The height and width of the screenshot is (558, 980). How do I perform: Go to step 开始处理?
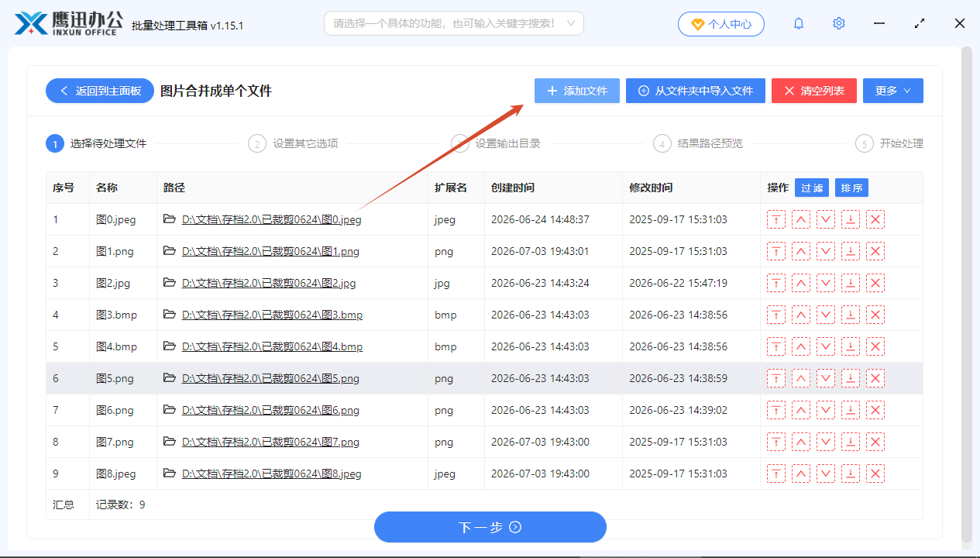coord(889,143)
